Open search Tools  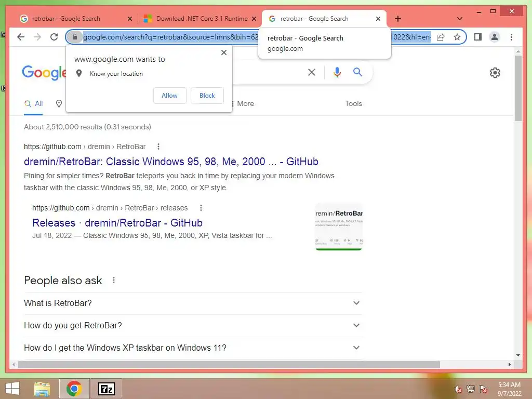click(x=353, y=104)
